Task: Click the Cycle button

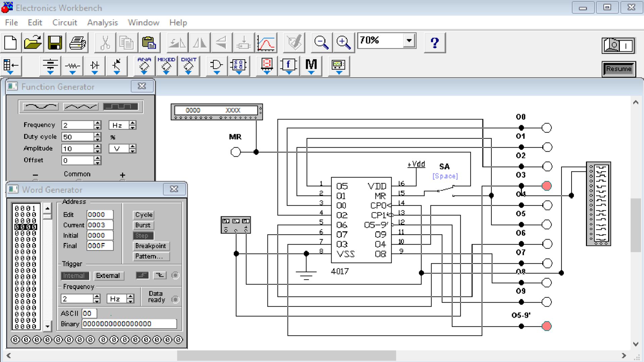Action: [x=144, y=215]
